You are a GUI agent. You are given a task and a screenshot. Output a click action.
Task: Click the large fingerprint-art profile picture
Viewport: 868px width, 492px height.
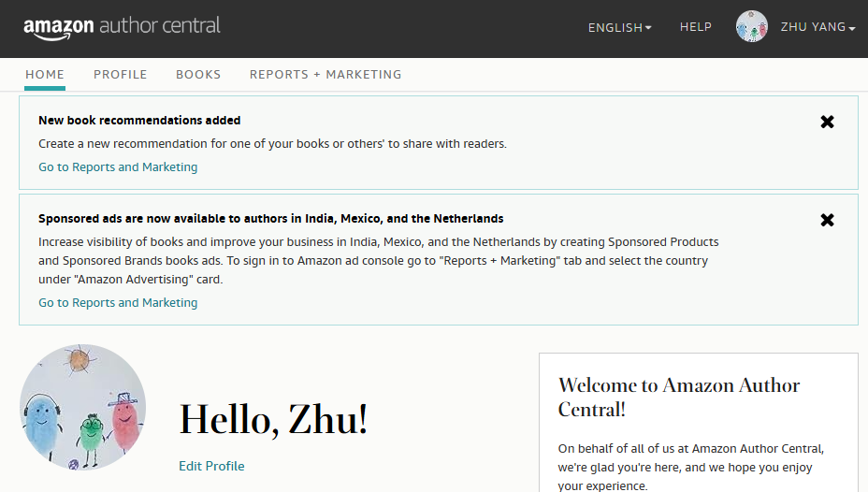(x=82, y=408)
